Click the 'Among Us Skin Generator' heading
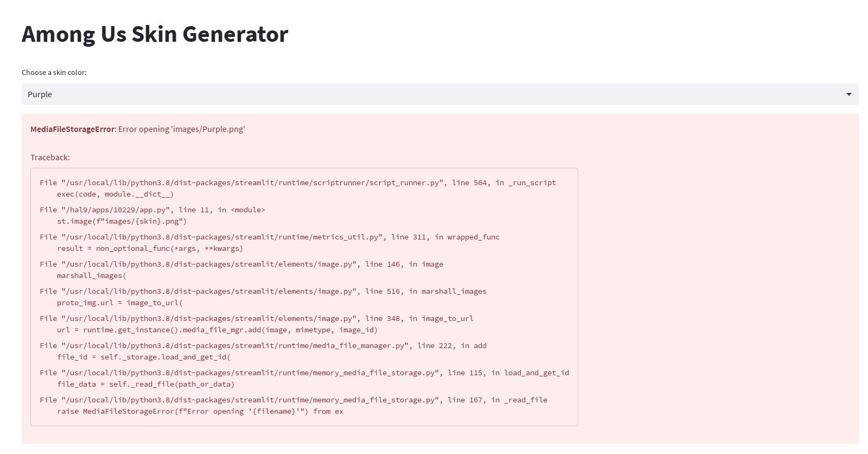 [155, 34]
